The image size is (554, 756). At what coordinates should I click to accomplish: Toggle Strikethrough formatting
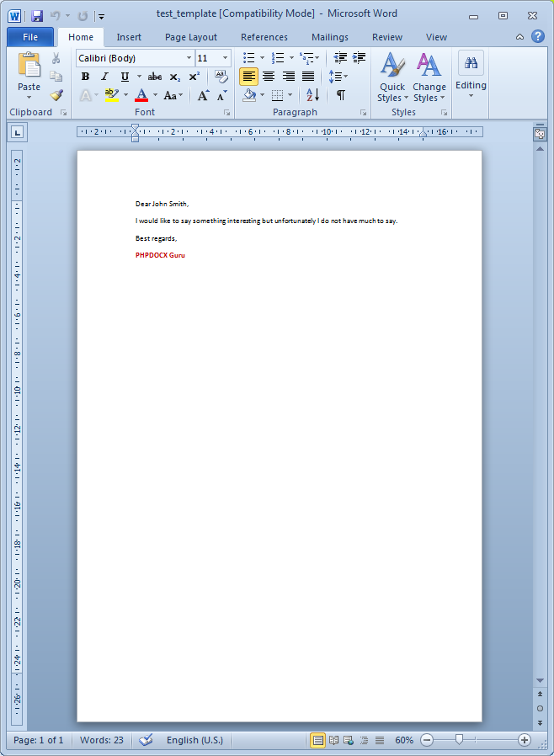click(155, 77)
